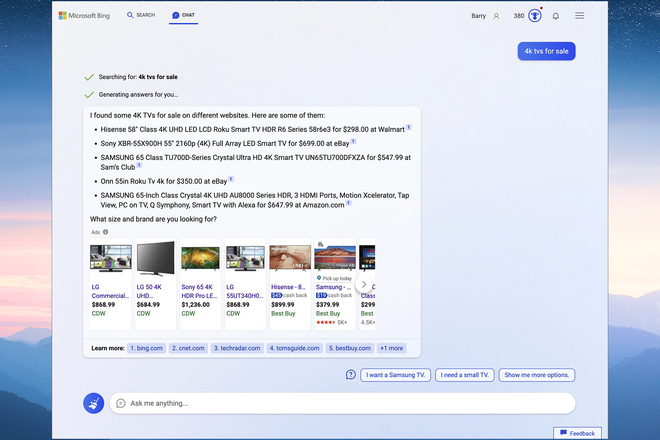Click the Barry profile avatar icon

[497, 16]
